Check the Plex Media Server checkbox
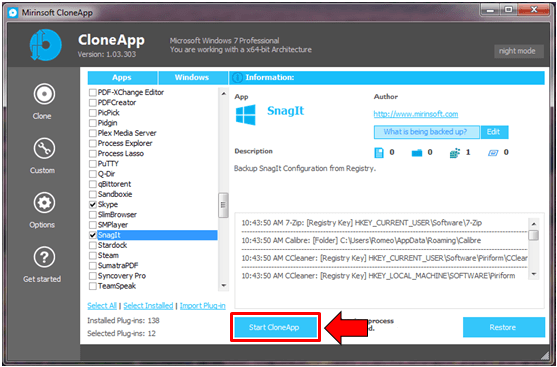 [x=92, y=134]
